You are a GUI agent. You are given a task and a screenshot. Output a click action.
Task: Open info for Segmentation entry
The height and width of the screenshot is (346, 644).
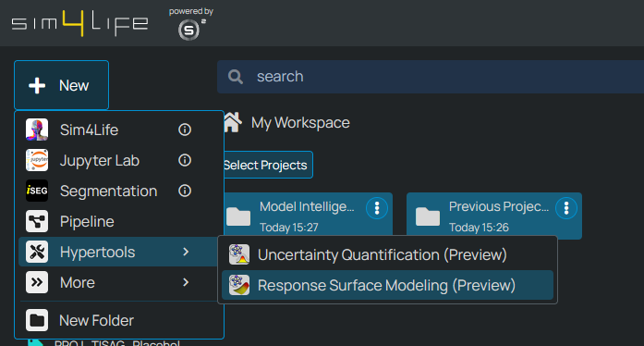coord(185,191)
